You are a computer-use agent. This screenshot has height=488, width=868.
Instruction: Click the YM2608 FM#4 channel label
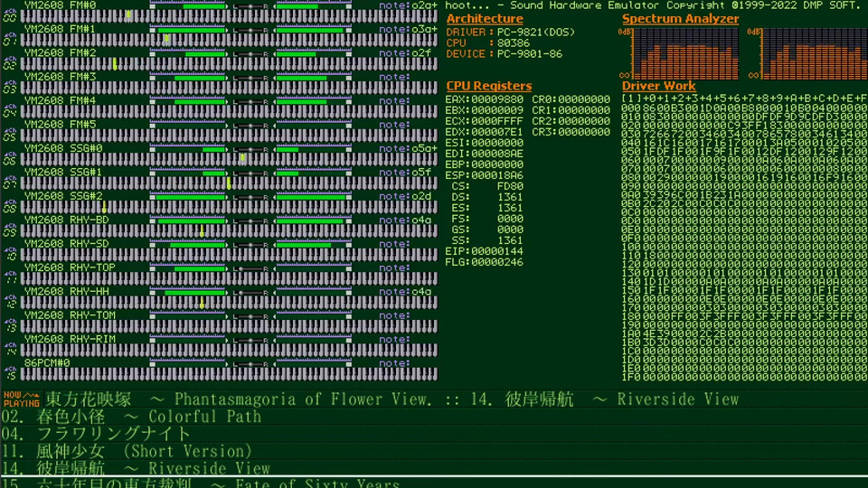click(61, 100)
